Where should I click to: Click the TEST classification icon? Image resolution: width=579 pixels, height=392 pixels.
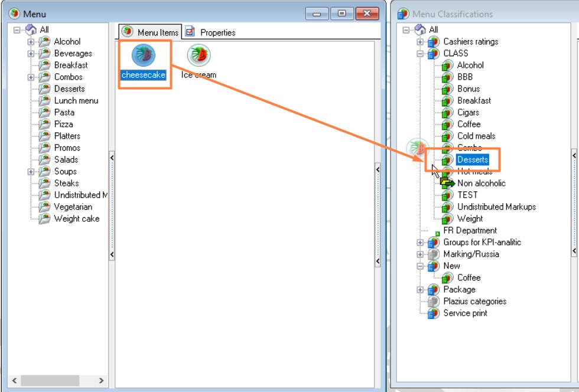pyautogui.click(x=447, y=195)
